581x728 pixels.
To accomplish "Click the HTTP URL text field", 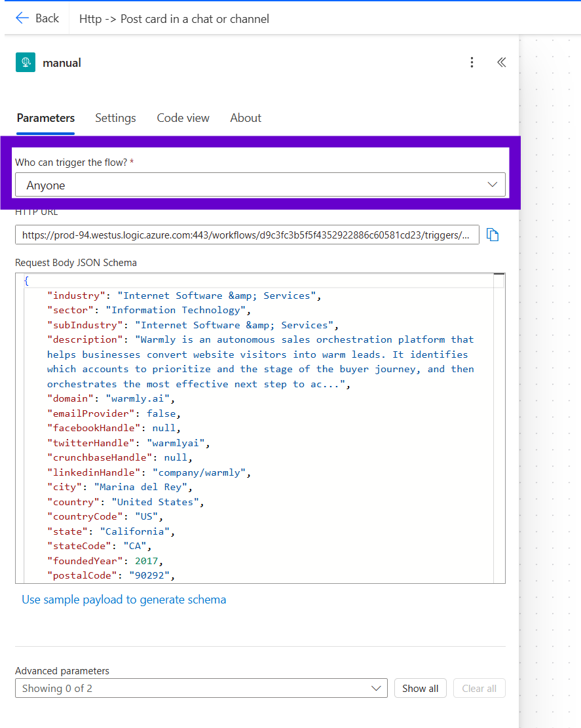I will 246,235.
